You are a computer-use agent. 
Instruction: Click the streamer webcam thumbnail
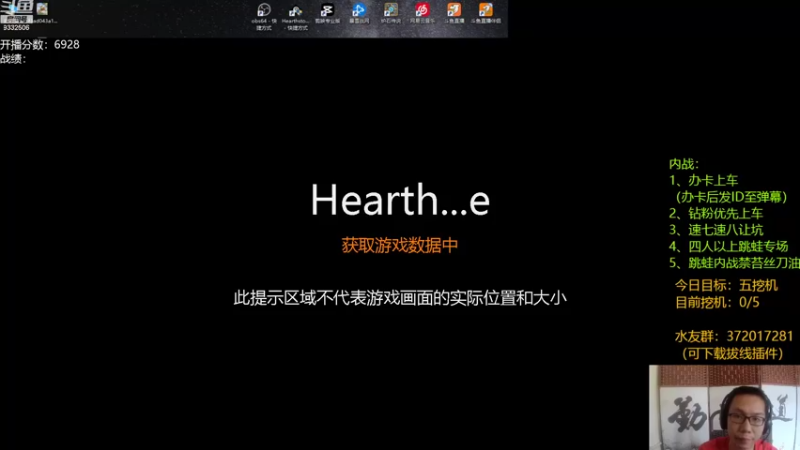coord(724,407)
